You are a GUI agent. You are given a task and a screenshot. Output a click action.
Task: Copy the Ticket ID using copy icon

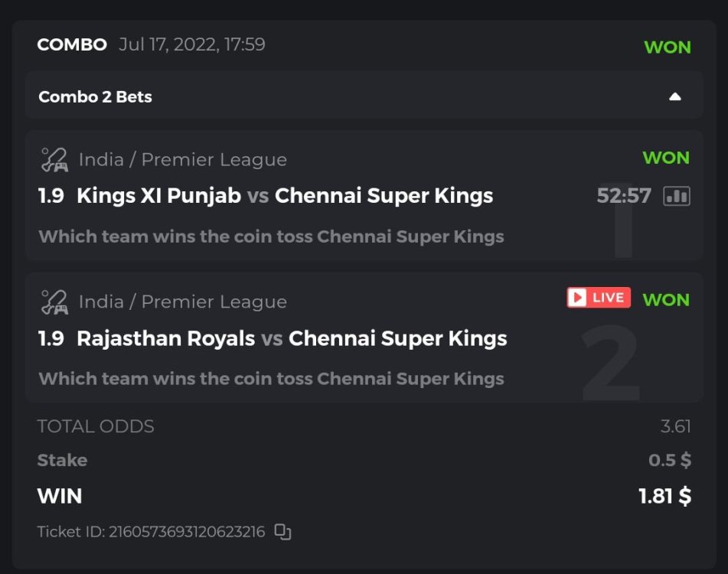pyautogui.click(x=283, y=532)
